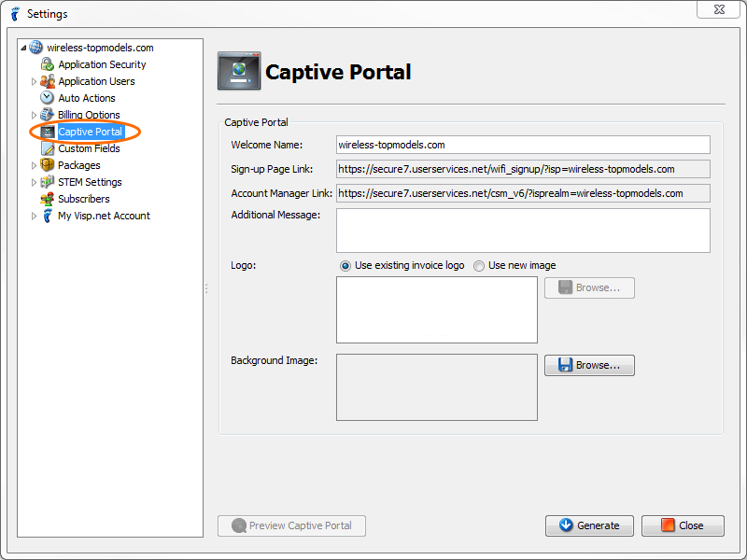Click the Logo preview box
Image resolution: width=747 pixels, height=560 pixels.
pyautogui.click(x=437, y=310)
